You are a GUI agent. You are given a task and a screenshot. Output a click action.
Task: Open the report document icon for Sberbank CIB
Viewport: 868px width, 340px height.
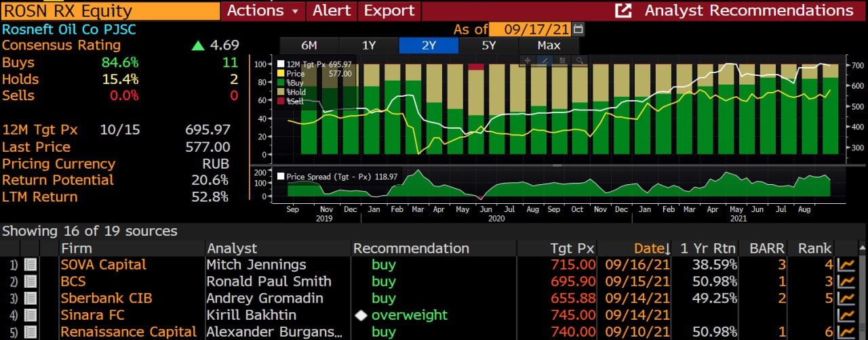30,299
